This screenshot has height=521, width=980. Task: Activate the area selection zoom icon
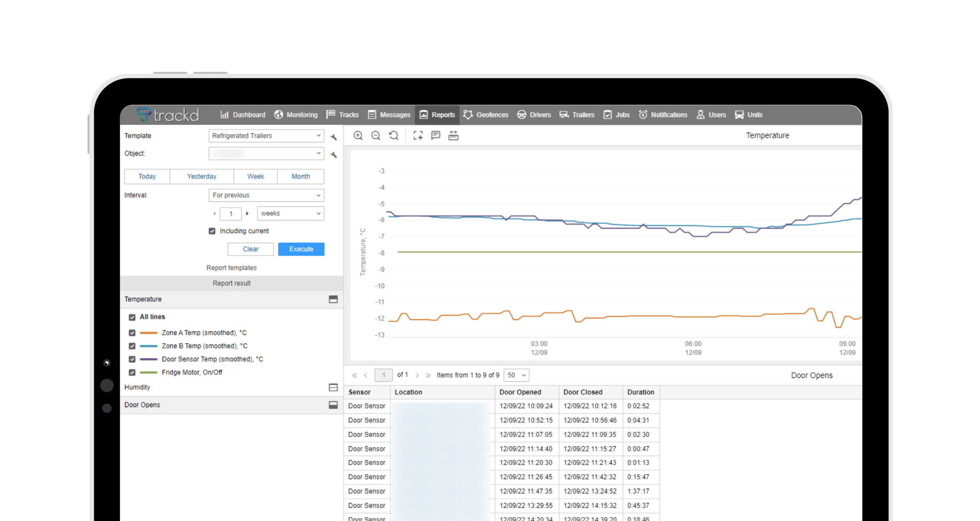pos(418,135)
